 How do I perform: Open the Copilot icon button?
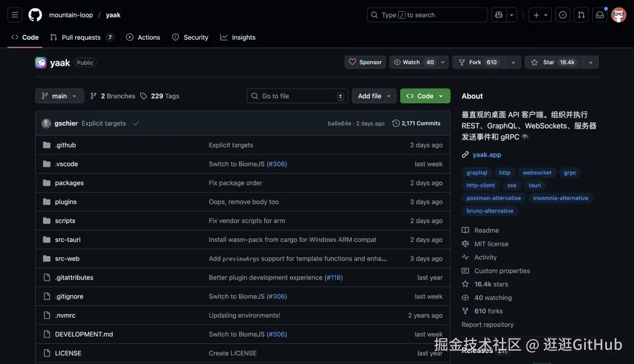(x=499, y=15)
